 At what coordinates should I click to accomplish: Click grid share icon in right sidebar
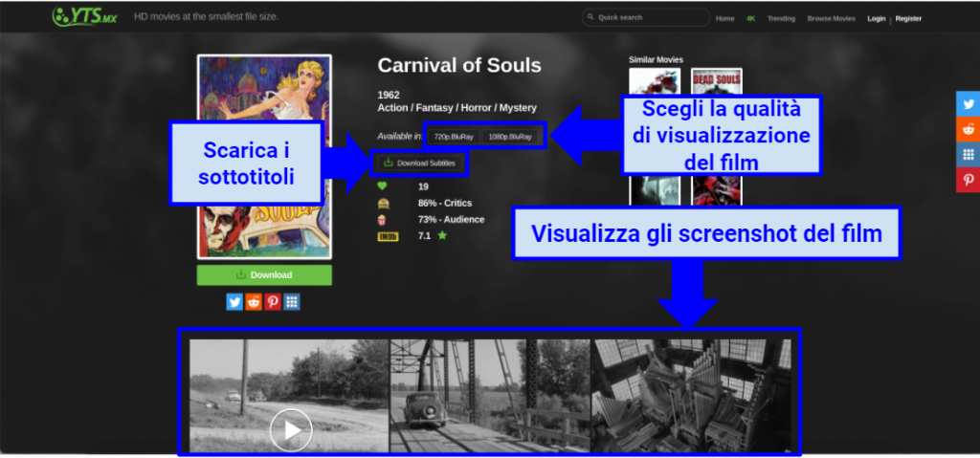(x=969, y=154)
